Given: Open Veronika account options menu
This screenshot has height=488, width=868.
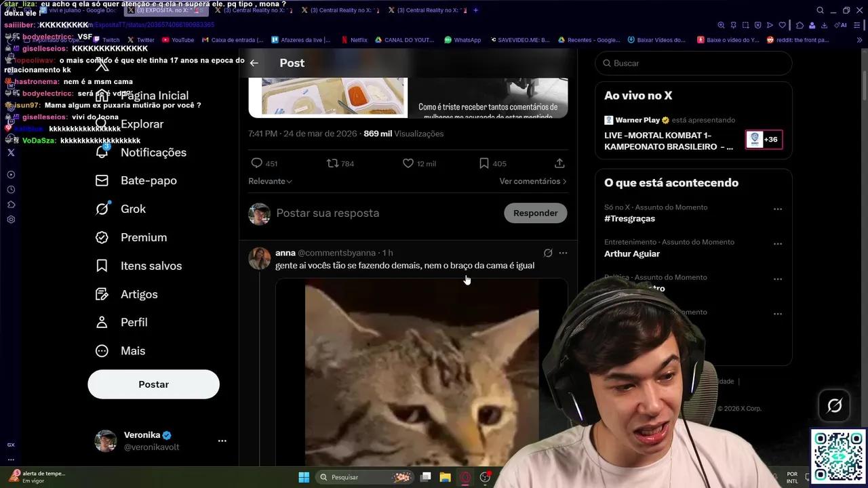Looking at the screenshot, I should click(222, 441).
